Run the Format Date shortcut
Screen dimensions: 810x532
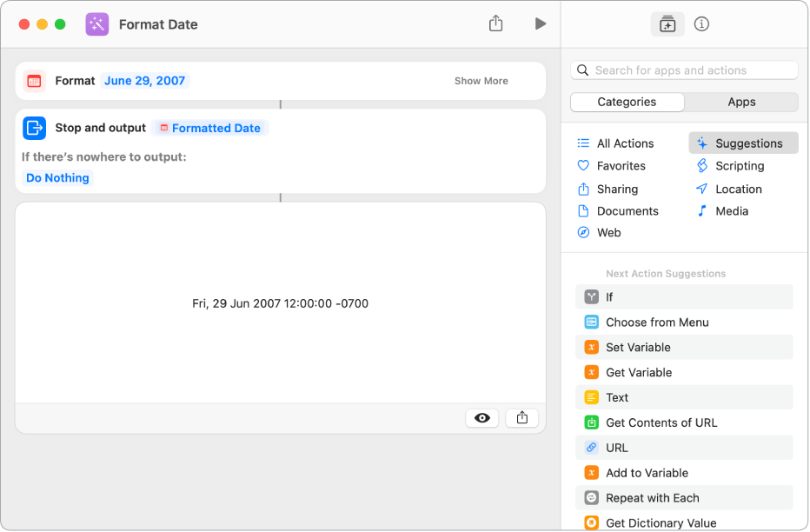[541, 24]
